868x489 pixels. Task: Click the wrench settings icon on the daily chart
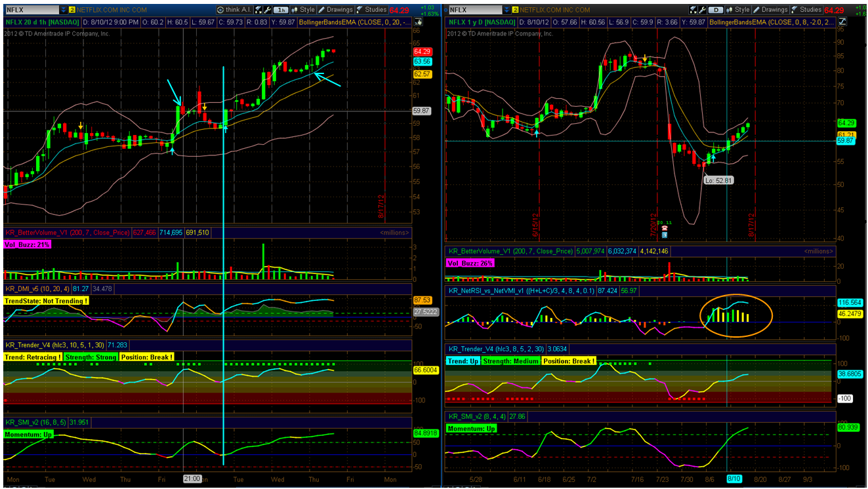click(702, 10)
